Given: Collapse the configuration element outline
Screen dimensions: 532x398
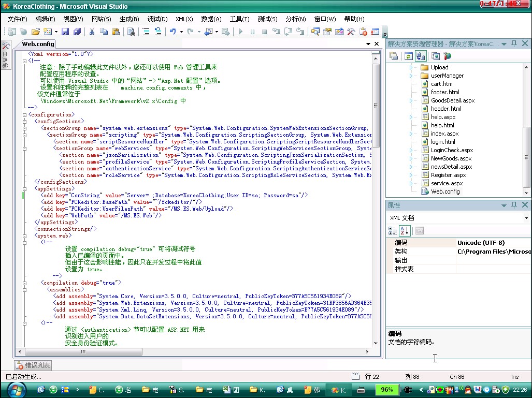Looking at the screenshot, I should (x=24, y=114).
